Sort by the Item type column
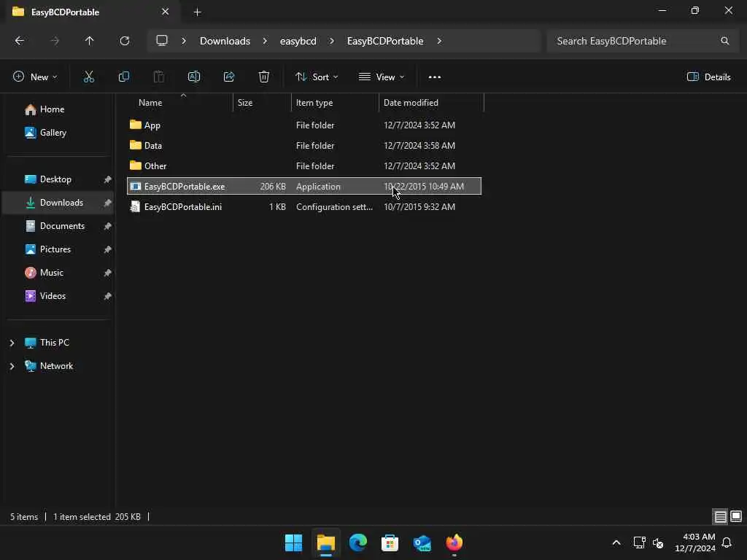Screen dimensions: 747x560 [x=335, y=102]
